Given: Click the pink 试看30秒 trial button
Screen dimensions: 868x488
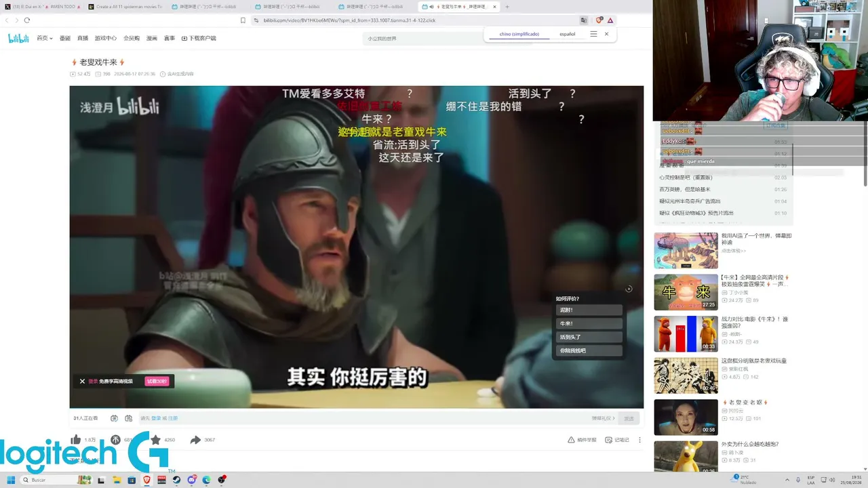Looking at the screenshot, I should (x=157, y=381).
